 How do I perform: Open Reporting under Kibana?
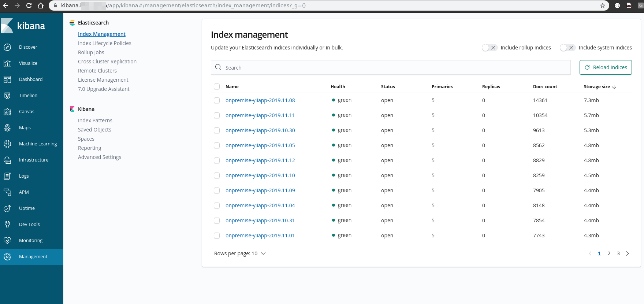point(90,148)
